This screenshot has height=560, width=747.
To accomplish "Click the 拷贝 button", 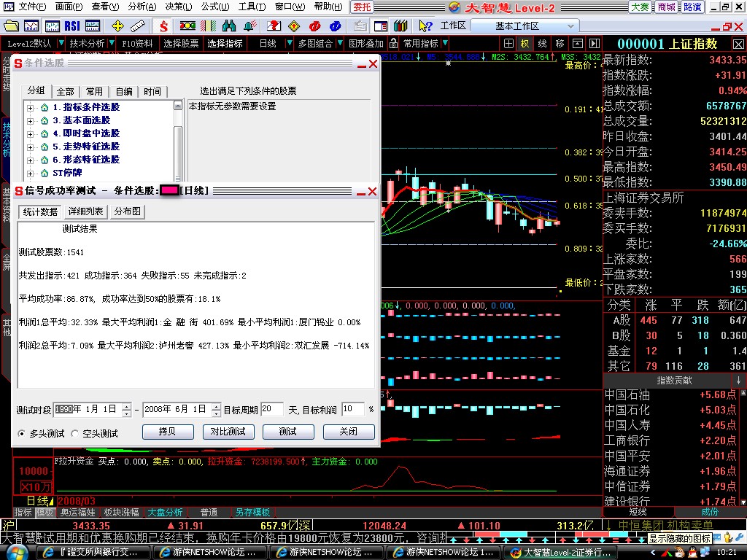I will (x=167, y=432).
